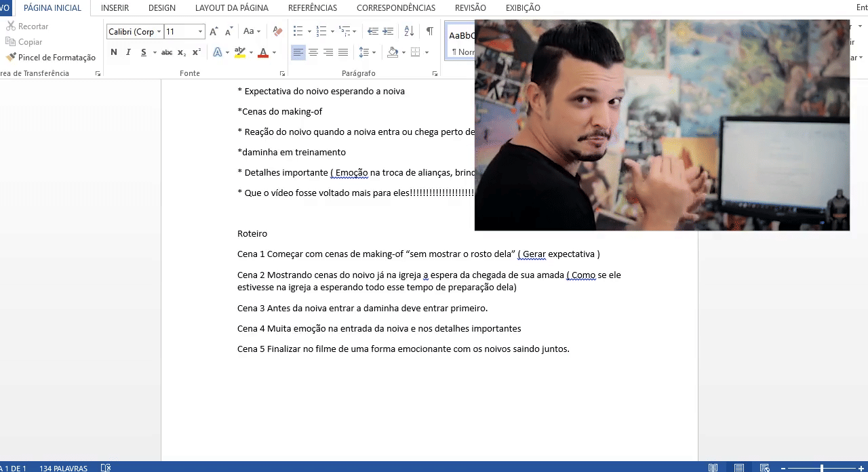The width and height of the screenshot is (868, 472).
Task: Center align the paragraph text
Action: point(313,52)
